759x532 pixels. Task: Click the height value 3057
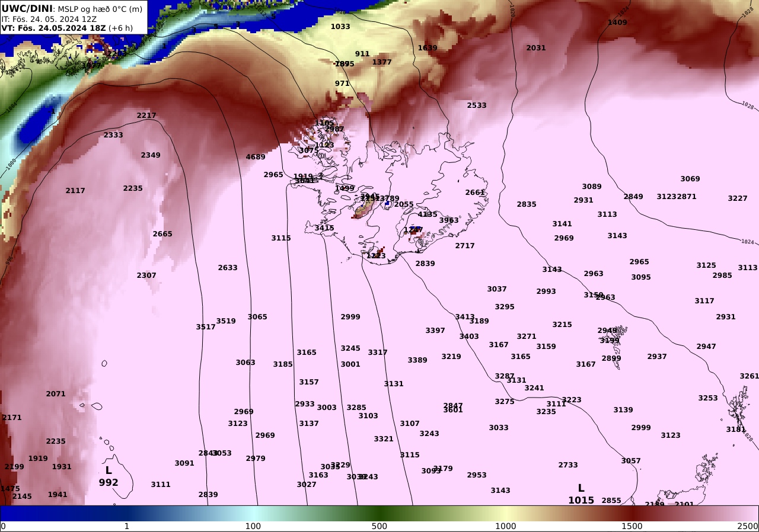(x=631, y=461)
